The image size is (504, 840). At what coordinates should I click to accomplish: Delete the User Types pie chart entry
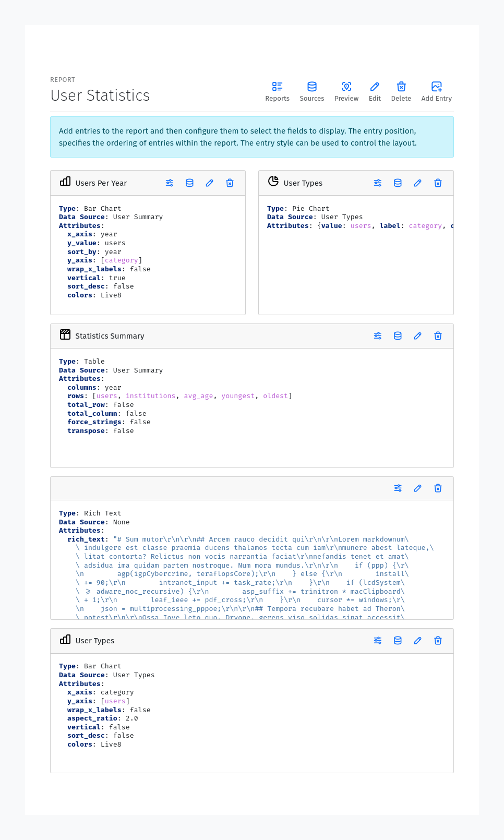[x=438, y=183]
